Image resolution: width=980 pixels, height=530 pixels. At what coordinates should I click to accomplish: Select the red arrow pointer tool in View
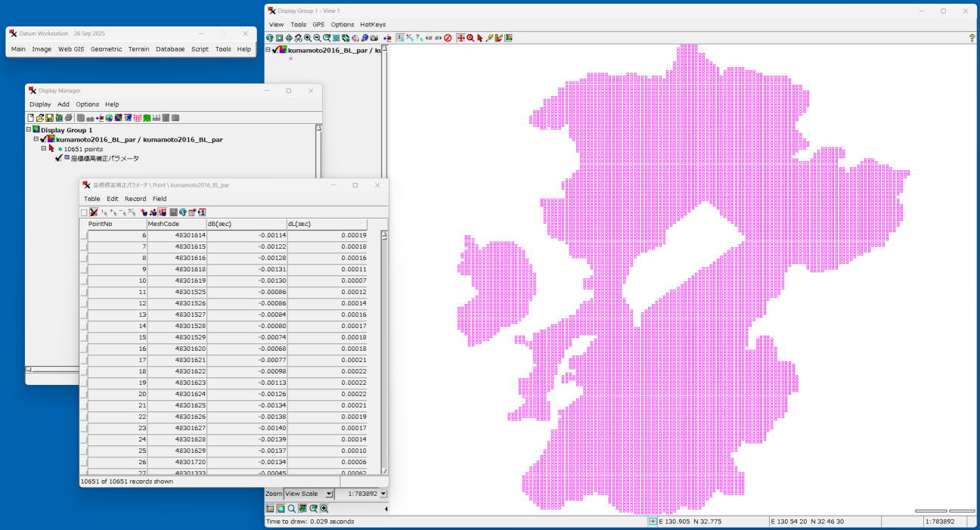(479, 38)
